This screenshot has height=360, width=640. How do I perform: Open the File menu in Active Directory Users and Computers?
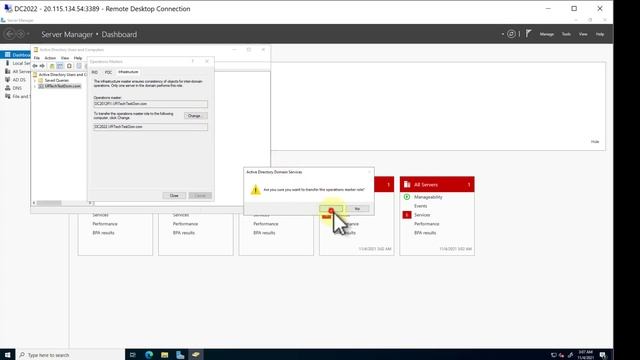(x=37, y=58)
